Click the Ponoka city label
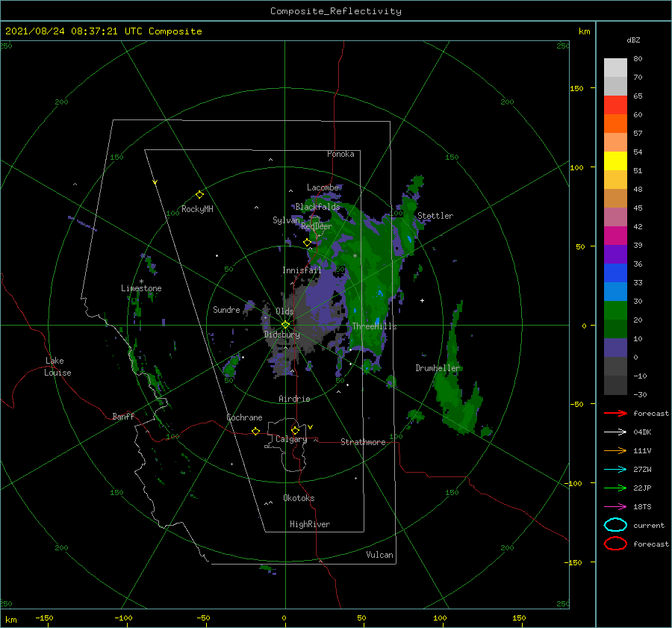 point(340,154)
